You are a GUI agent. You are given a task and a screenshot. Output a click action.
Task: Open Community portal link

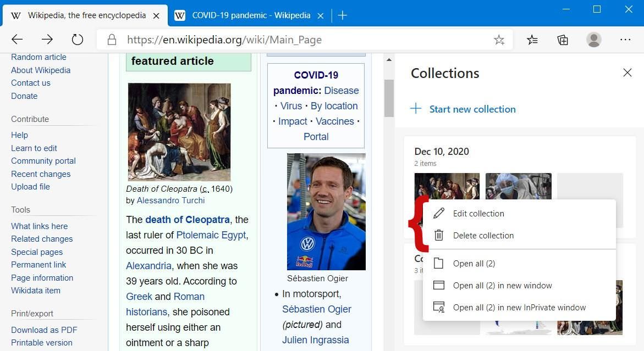[43, 161]
